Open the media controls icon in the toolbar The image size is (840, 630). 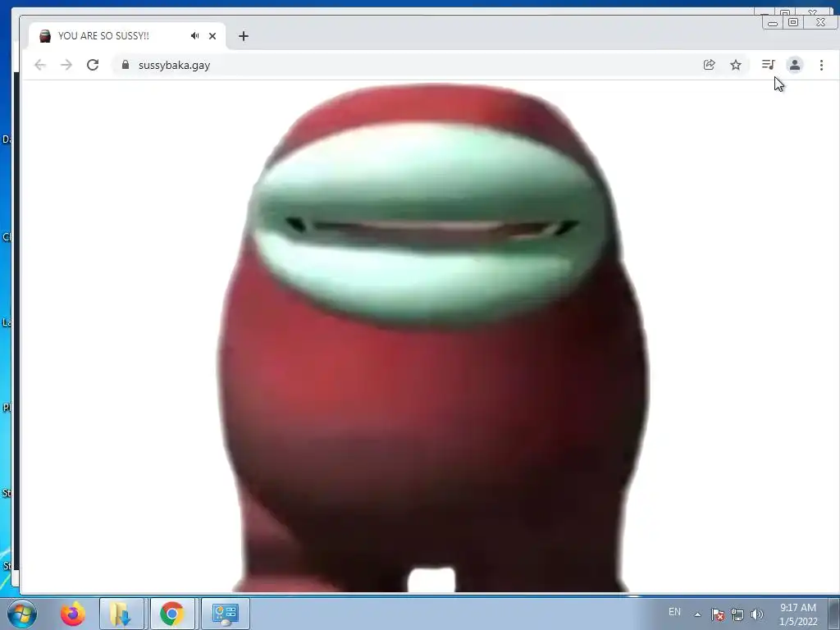tap(768, 65)
